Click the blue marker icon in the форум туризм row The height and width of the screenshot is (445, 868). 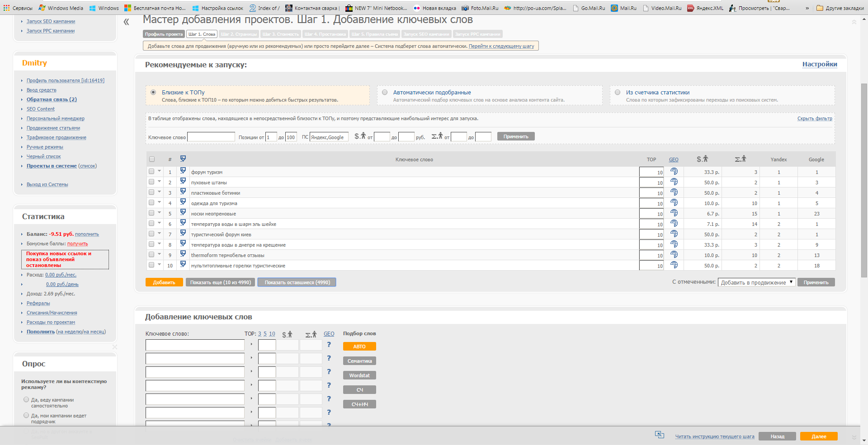click(x=183, y=171)
